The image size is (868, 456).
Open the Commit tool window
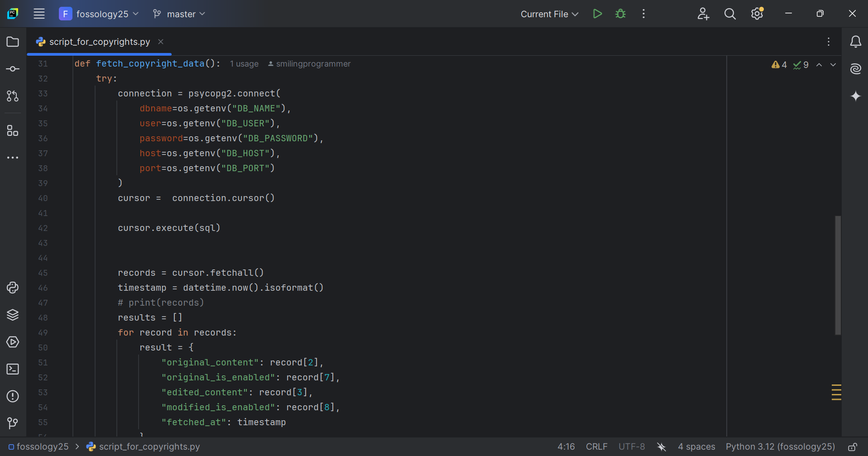[x=13, y=69]
